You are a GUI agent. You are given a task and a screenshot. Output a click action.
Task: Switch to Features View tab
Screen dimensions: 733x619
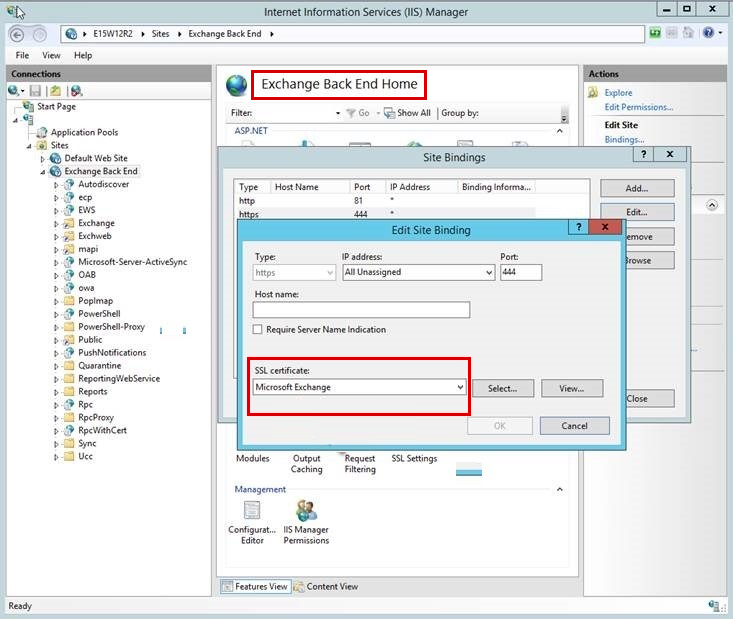(x=255, y=586)
